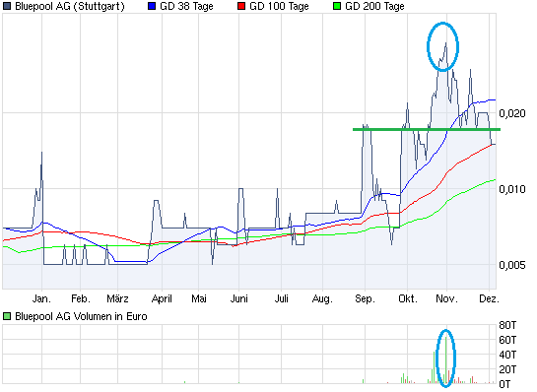Click the GD 200 Tage green legend swatch
The image size is (537, 392).
(x=337, y=6)
